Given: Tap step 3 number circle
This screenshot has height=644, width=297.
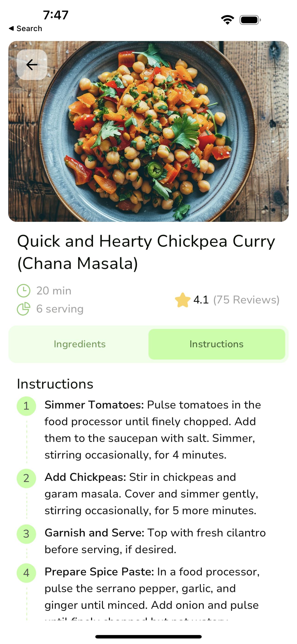Looking at the screenshot, I should point(26,534).
